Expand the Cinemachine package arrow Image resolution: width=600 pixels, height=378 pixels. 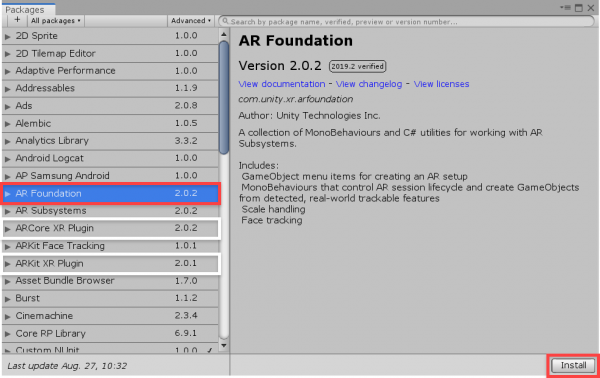click(x=7, y=316)
